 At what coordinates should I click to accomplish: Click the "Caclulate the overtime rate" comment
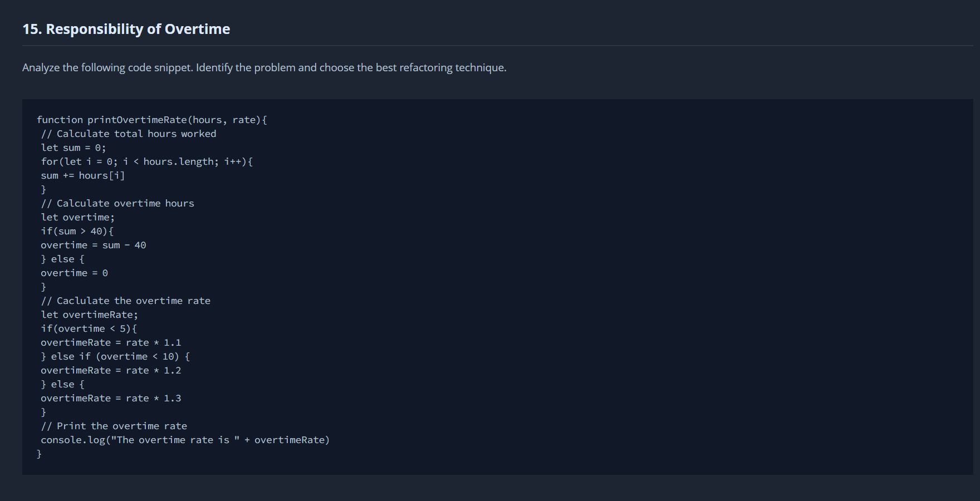[125, 301]
